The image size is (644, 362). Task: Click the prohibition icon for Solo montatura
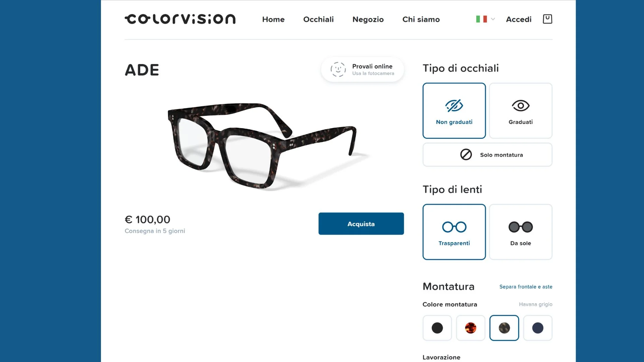(466, 155)
